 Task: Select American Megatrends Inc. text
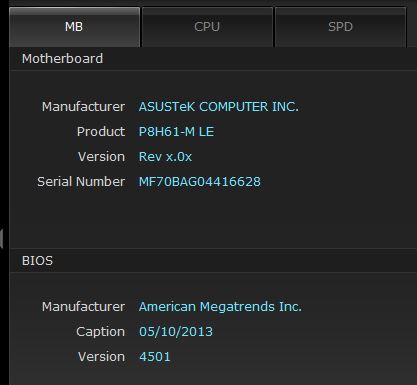220,307
